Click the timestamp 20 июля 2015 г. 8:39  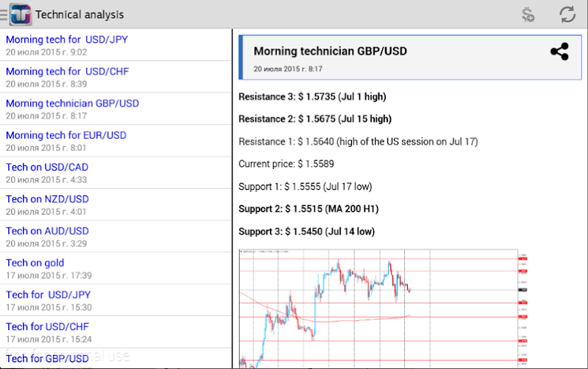pyautogui.click(x=46, y=84)
